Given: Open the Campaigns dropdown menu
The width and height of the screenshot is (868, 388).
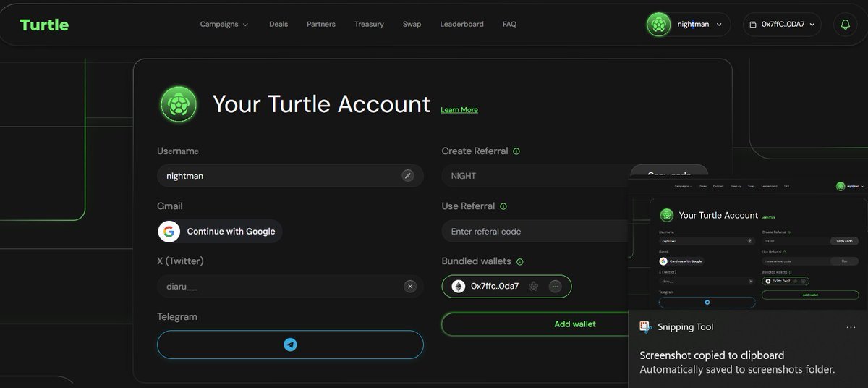Looking at the screenshot, I should point(224,24).
